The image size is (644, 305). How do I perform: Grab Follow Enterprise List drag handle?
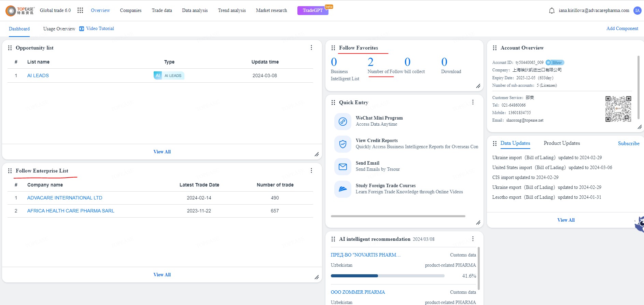pos(10,171)
